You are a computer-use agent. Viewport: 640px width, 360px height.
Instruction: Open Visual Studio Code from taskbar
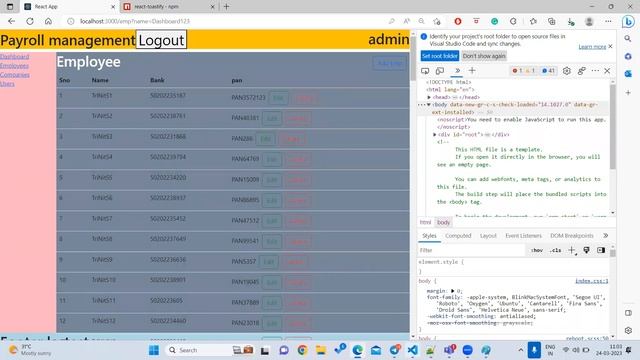click(x=413, y=350)
